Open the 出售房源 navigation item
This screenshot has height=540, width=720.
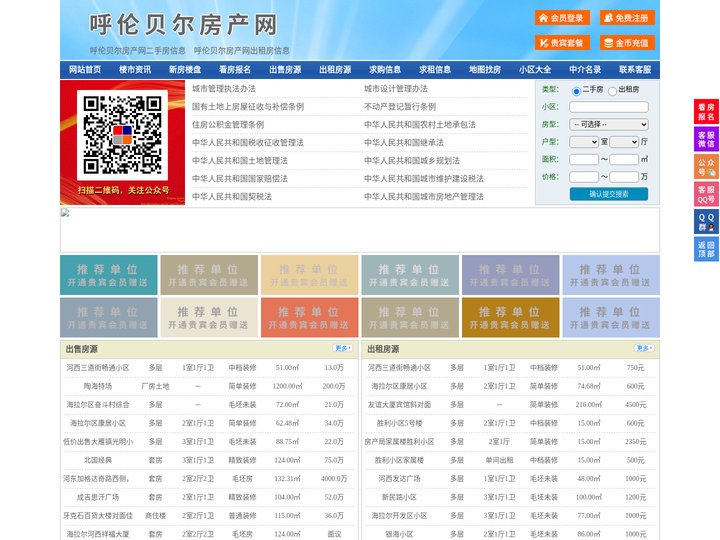285,70
